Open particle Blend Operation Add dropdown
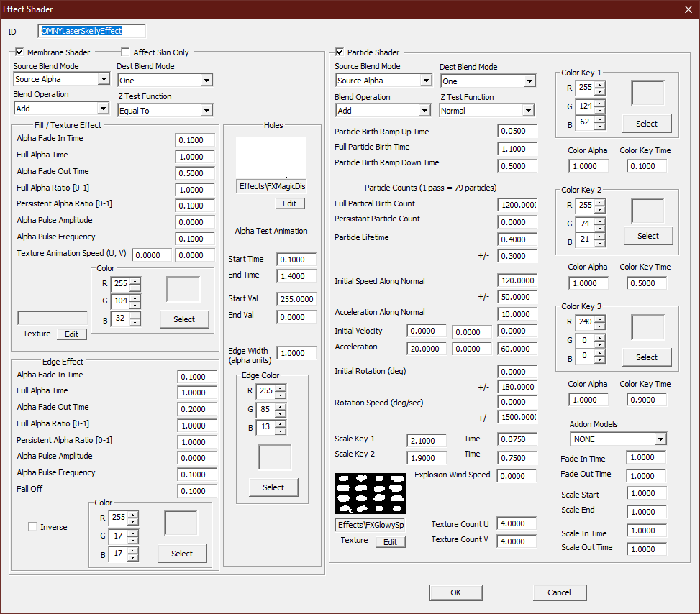700x614 pixels. pyautogui.click(x=424, y=111)
